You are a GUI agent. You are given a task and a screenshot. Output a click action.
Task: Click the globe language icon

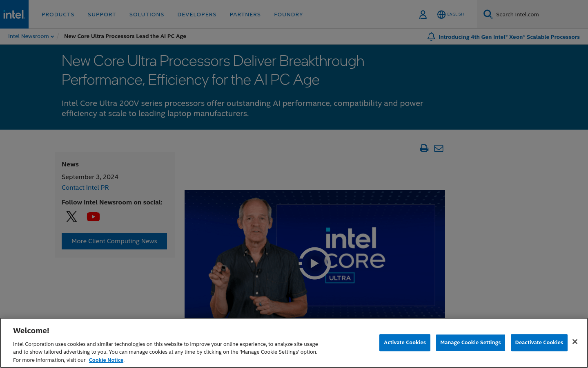point(441,14)
